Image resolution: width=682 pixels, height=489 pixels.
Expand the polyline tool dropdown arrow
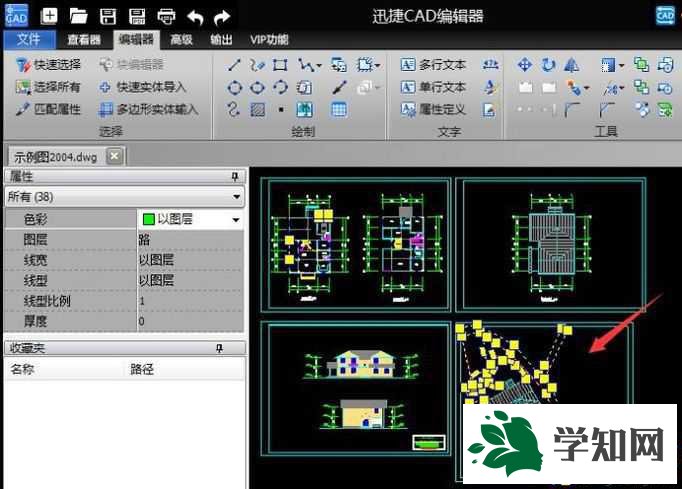(x=319, y=66)
